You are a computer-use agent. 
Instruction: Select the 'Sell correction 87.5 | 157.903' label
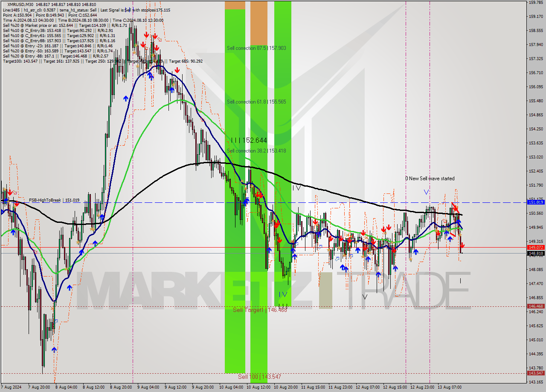256,48
